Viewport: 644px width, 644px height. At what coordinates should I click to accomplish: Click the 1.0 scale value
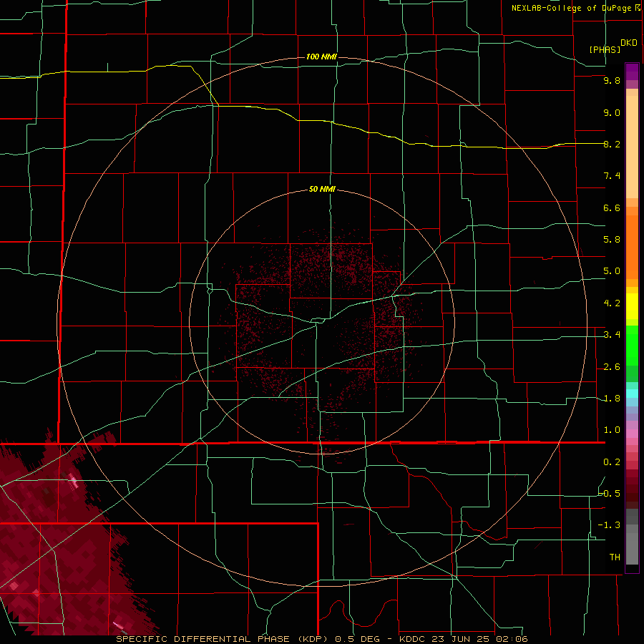(612, 430)
